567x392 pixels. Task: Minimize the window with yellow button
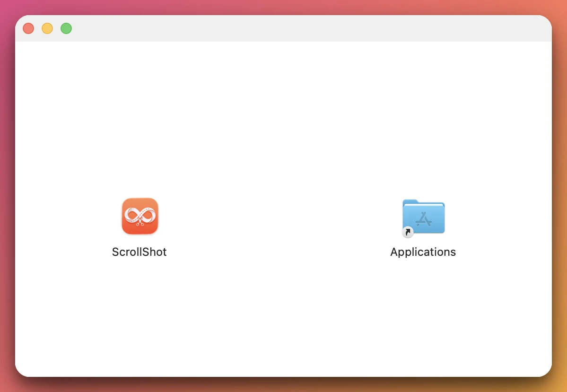click(x=47, y=28)
